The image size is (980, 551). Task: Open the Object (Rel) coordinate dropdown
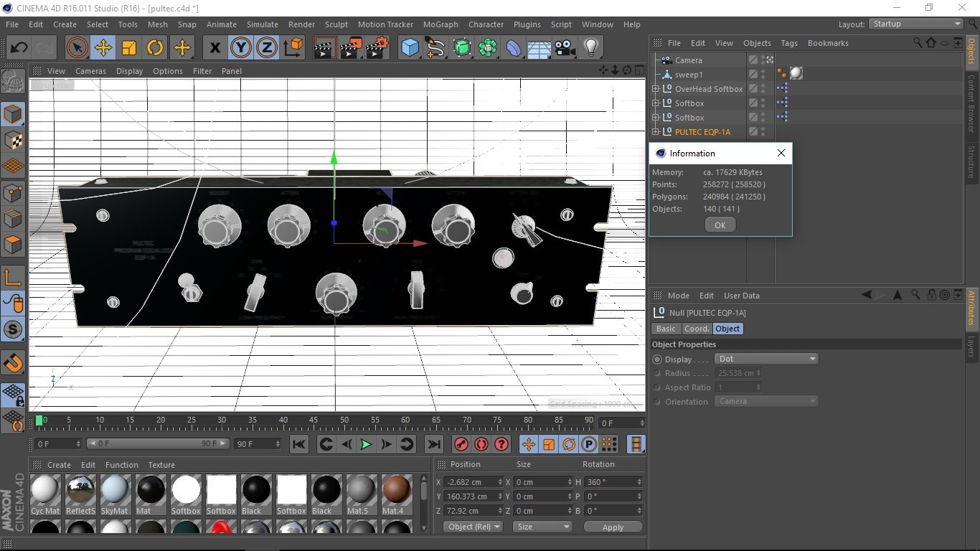coord(473,527)
